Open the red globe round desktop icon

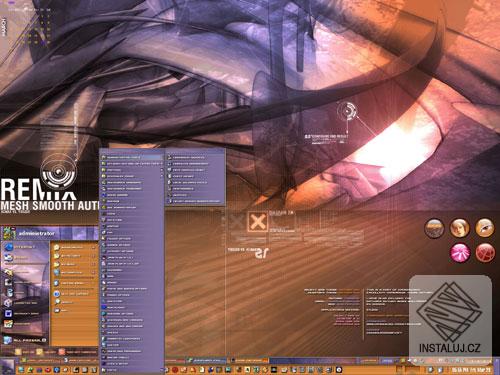tap(485, 253)
